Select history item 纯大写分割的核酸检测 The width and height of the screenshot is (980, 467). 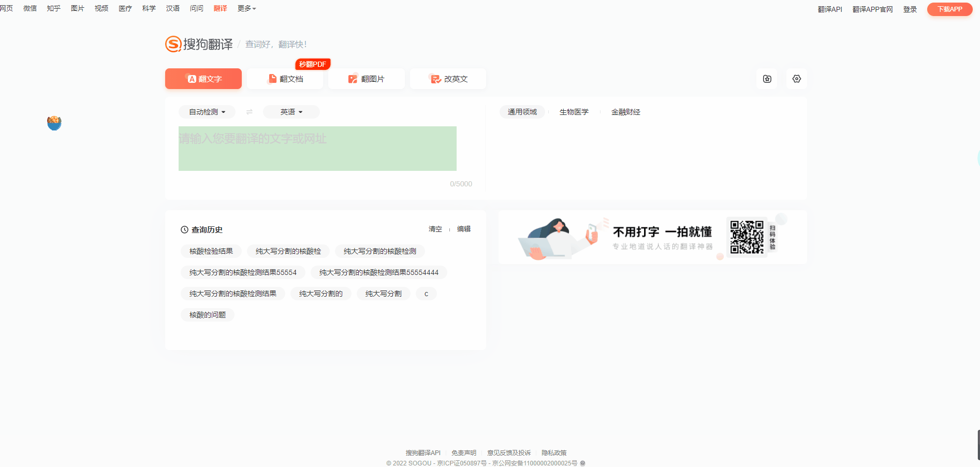[380, 251]
